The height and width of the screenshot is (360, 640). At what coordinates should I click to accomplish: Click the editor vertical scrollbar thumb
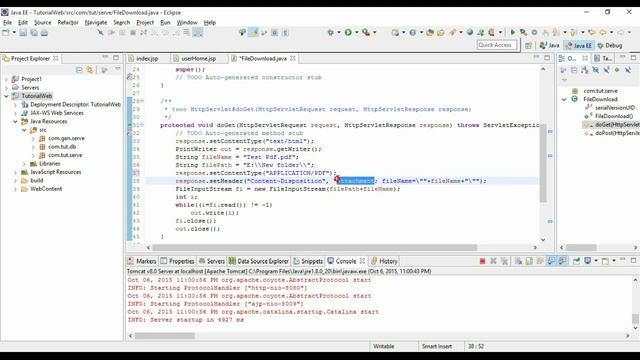[x=543, y=164]
